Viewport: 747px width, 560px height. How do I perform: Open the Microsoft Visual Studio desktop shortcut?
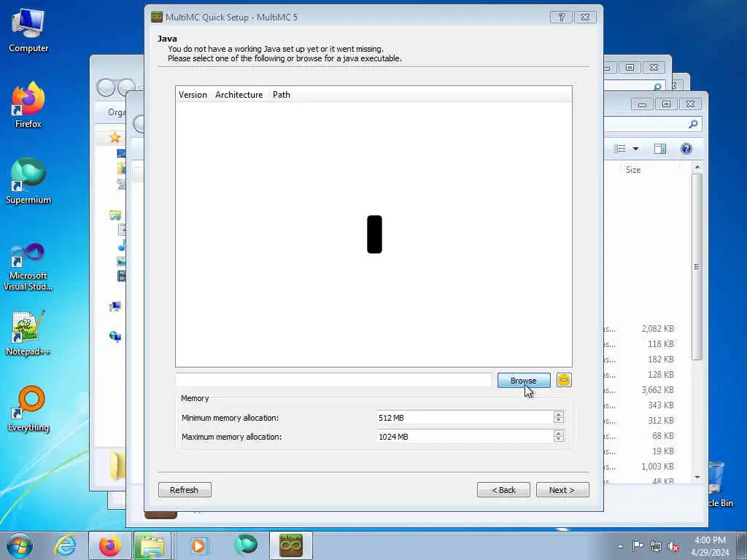[x=28, y=267]
